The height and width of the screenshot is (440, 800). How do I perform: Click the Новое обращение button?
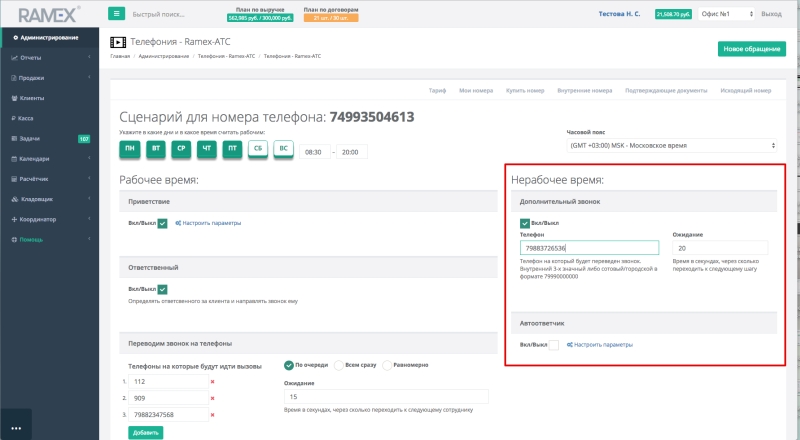pyautogui.click(x=752, y=49)
